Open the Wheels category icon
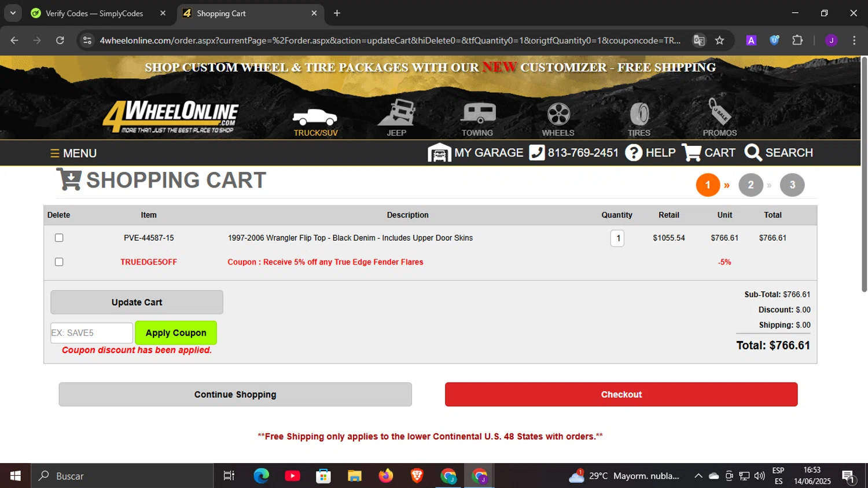Screen dimensions: 868x488 (558, 120)
